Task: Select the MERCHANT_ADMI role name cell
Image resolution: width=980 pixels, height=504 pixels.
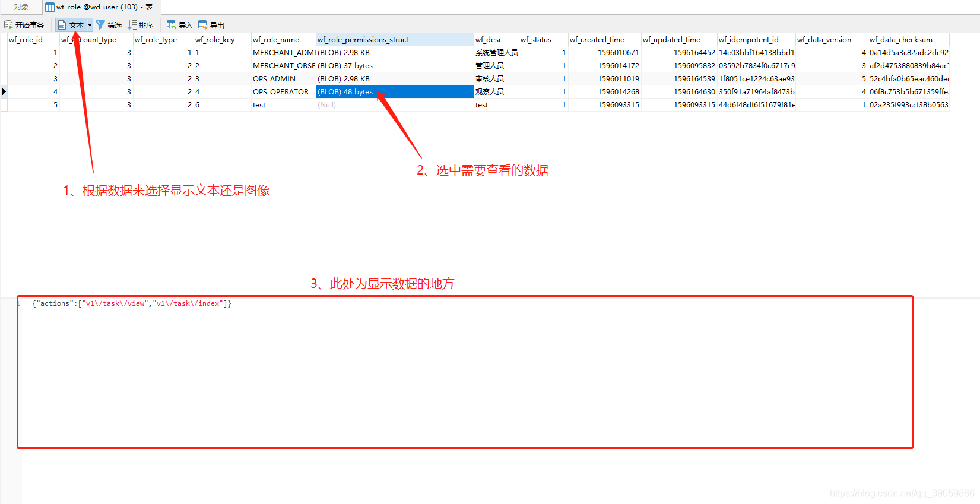Action: (x=284, y=53)
